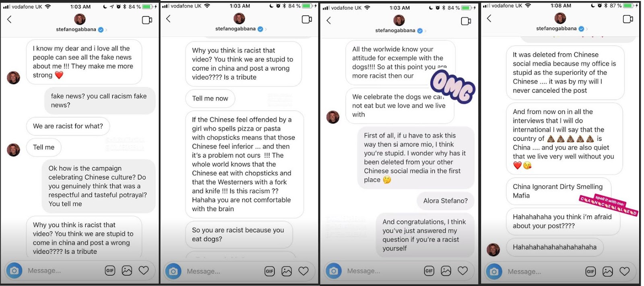Go back from the fourth chat screen
Viewport: 644px width, 286px height.
point(489,19)
